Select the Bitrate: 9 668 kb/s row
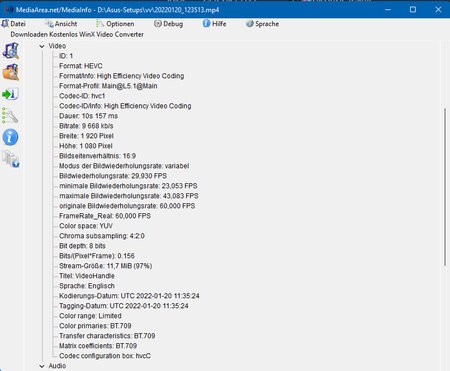The height and width of the screenshot is (371, 450). [86, 126]
